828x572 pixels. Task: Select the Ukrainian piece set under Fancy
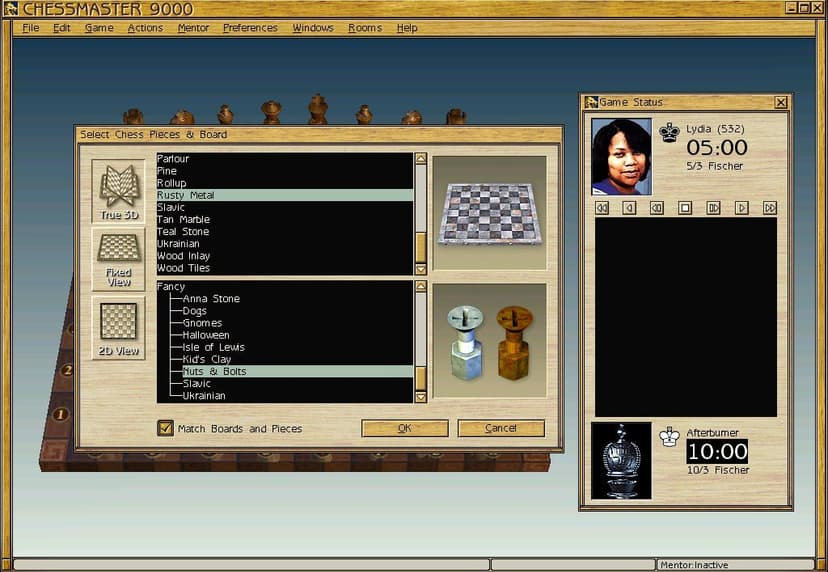204,396
